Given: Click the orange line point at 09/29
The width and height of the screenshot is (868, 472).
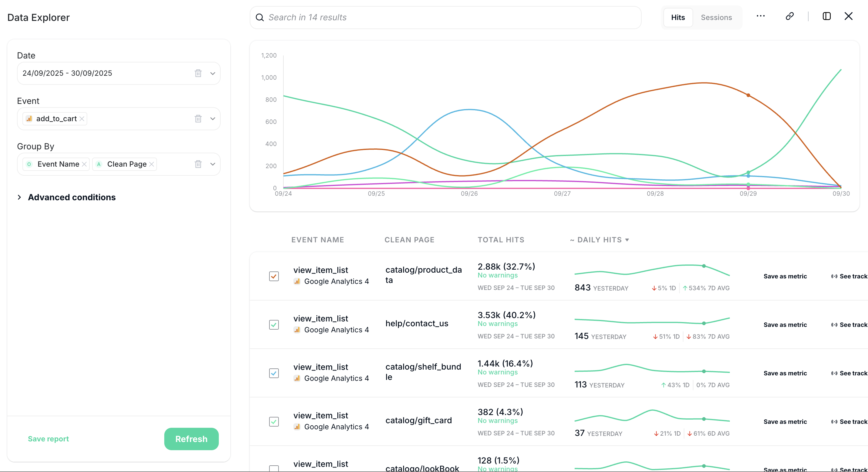Looking at the screenshot, I should [x=748, y=95].
